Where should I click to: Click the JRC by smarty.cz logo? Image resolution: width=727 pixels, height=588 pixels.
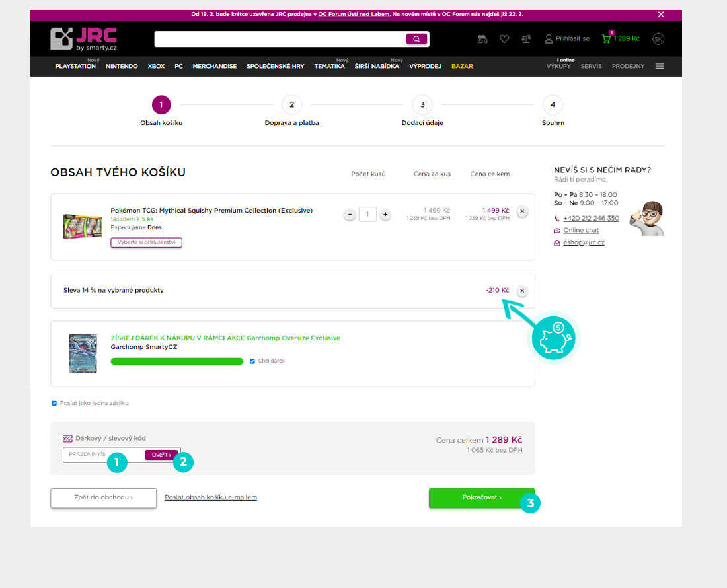coord(83,39)
